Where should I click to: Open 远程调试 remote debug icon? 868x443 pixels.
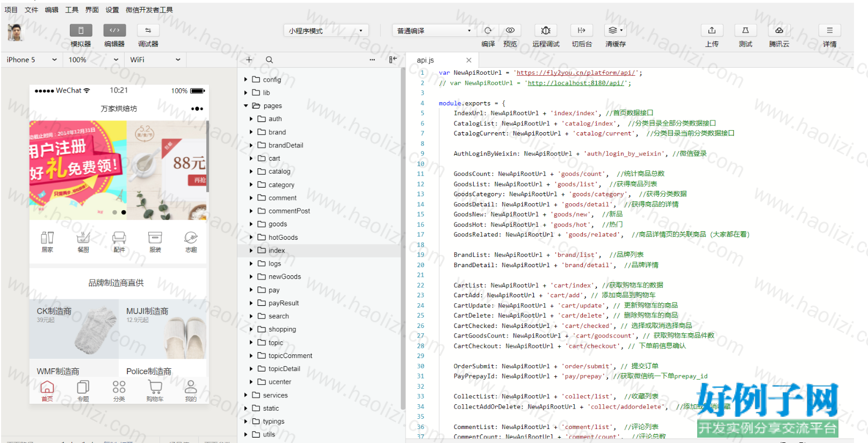tap(546, 31)
